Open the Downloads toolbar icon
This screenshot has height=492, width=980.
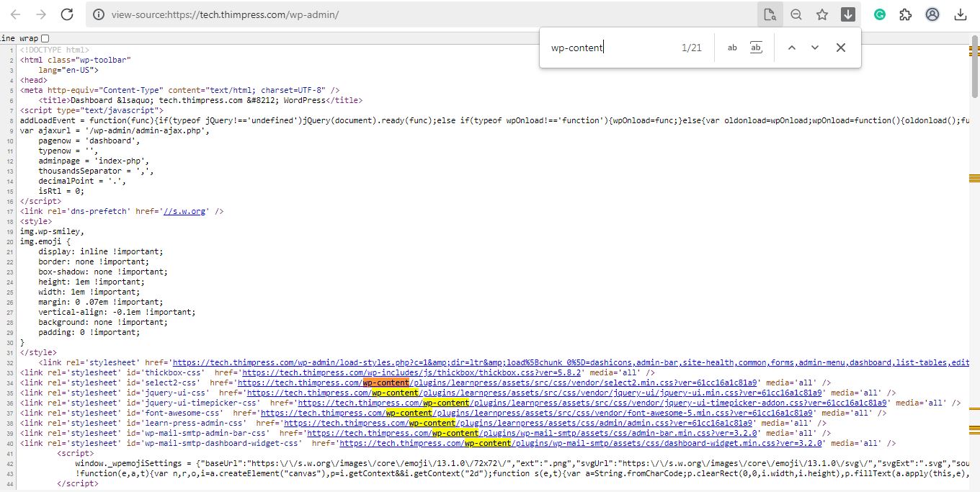point(961,14)
